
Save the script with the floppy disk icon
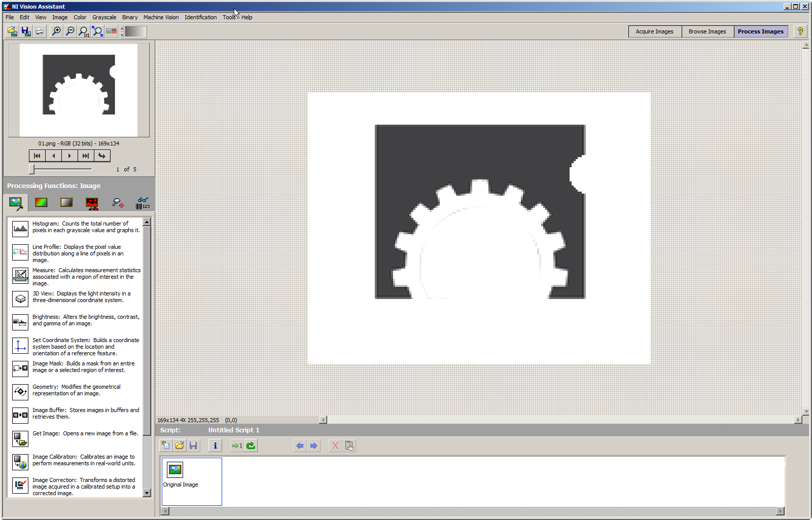(x=193, y=445)
